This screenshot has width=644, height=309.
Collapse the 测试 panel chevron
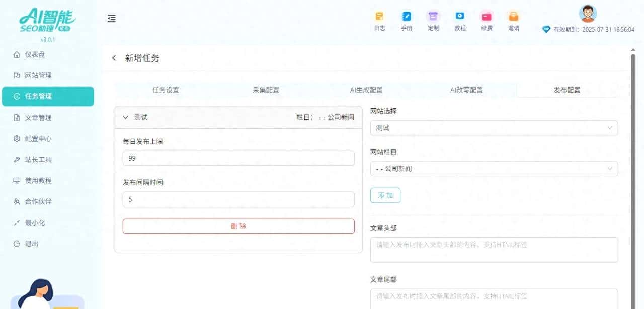pos(125,117)
